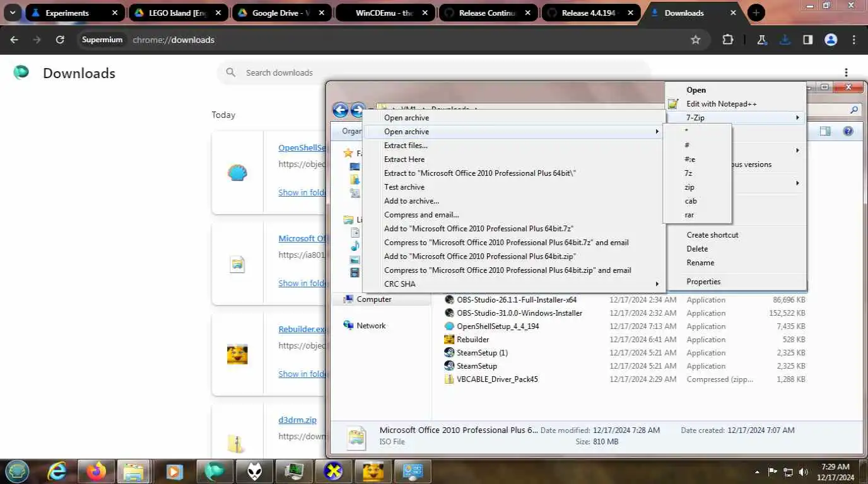The height and width of the screenshot is (484, 868).
Task: Open browser downloads tray icon
Action: point(785,40)
